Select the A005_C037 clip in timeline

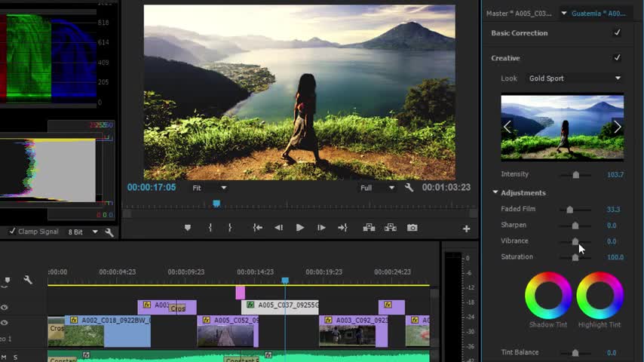tap(280, 307)
